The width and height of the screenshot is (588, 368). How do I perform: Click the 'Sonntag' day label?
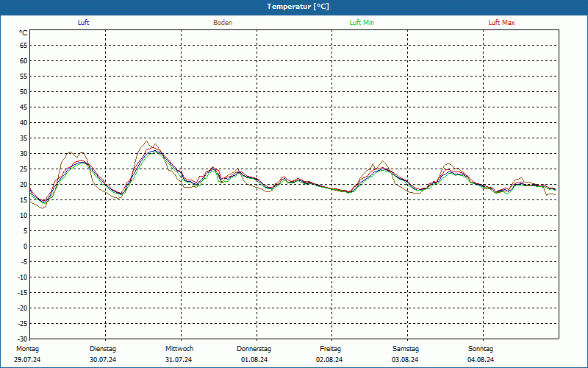tap(481, 349)
